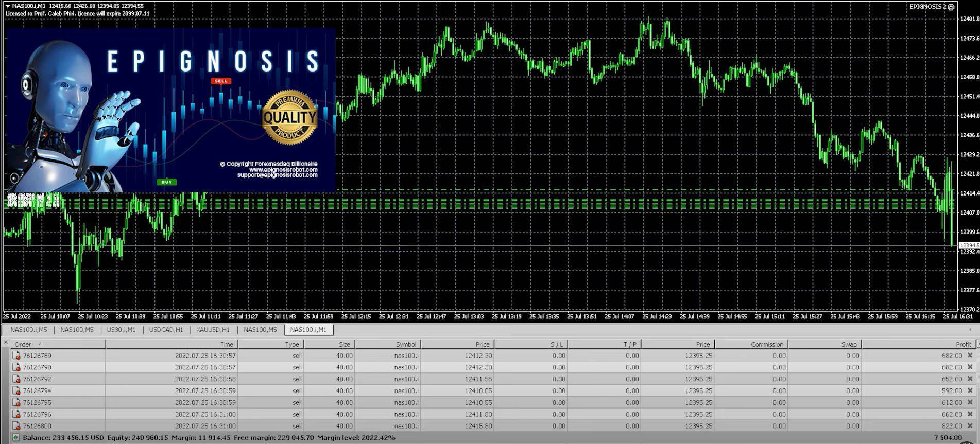Viewport: 980px width, 444px height.
Task: Close the terminal panel with the X
Action: coord(6,343)
